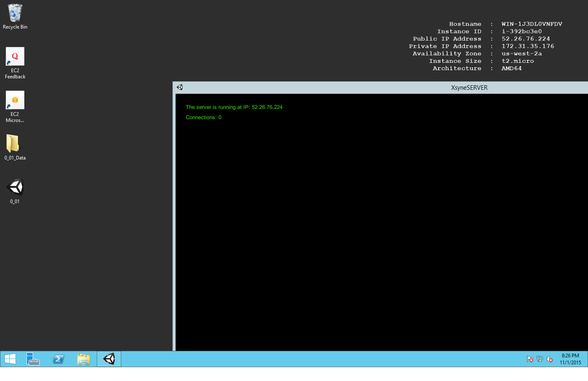Open Server Manager from the taskbar
The image size is (588, 381).
[33, 359]
